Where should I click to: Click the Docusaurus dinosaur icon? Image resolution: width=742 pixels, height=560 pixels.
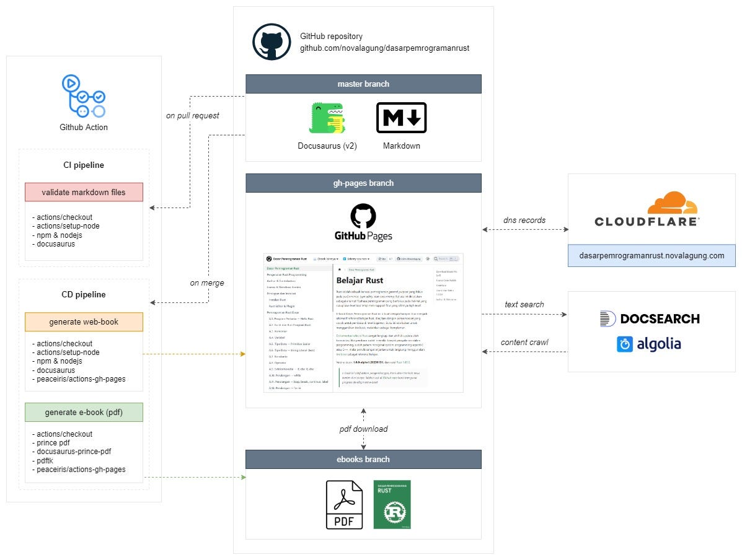point(327,118)
